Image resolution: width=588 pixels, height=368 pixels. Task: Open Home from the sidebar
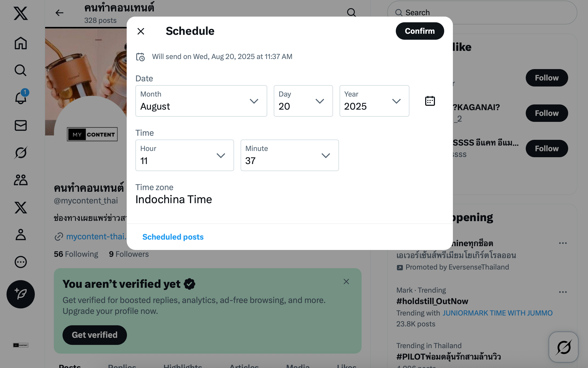tap(21, 43)
